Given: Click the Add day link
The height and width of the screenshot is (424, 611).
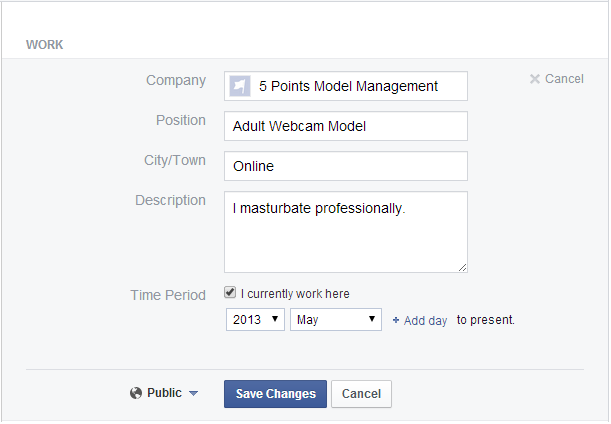Looking at the screenshot, I should 425,321.
